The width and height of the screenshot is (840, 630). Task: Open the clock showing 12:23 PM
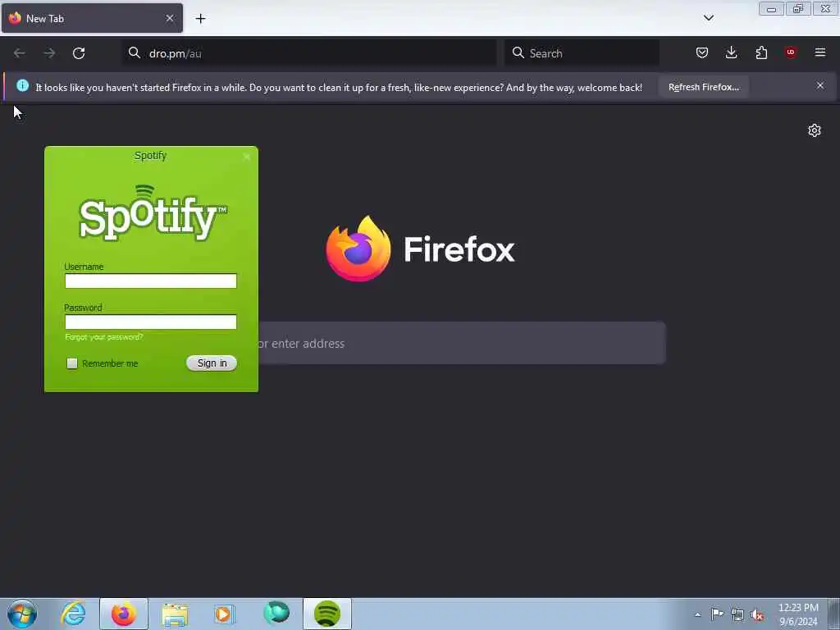798,614
